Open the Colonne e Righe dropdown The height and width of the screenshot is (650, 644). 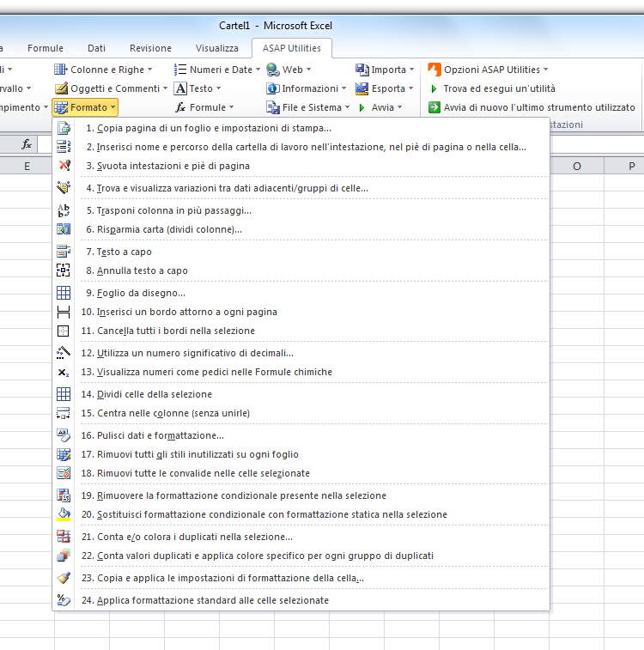click(x=103, y=70)
